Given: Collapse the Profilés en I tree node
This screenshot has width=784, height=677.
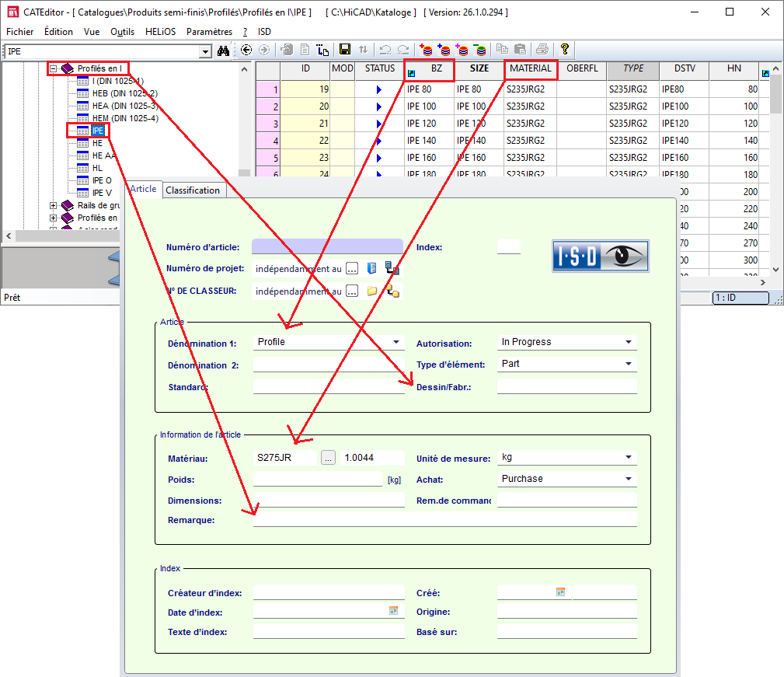Looking at the screenshot, I should [54, 68].
